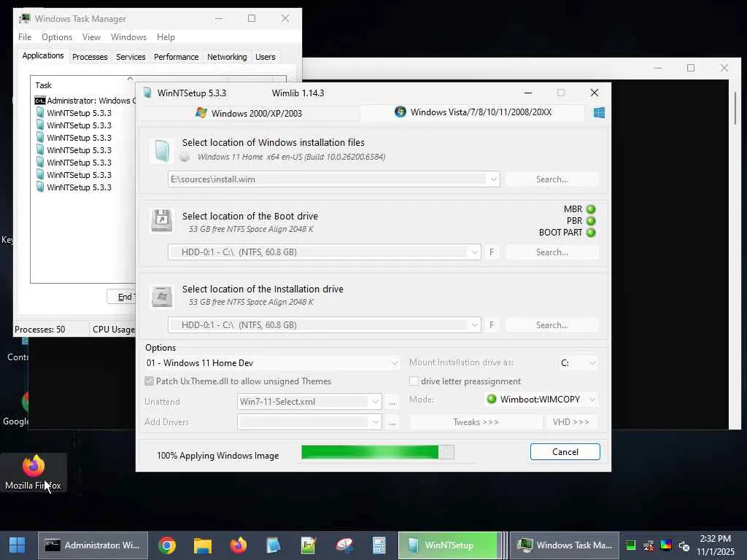The height and width of the screenshot is (560, 747).
Task: Open the Help menu in Task Manager
Action: [x=166, y=37]
